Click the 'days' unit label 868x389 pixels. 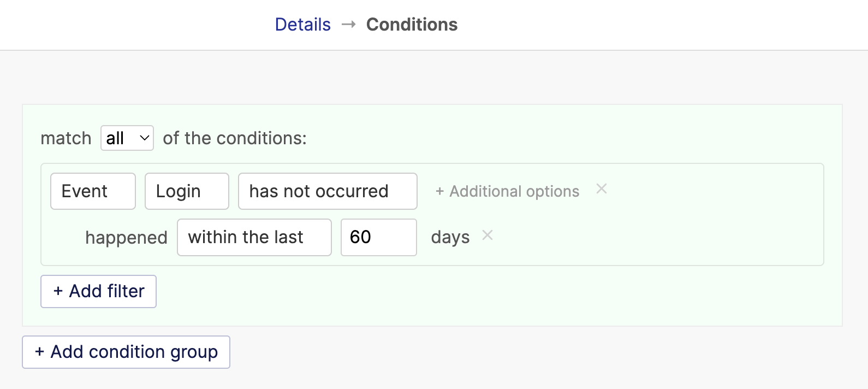click(450, 238)
